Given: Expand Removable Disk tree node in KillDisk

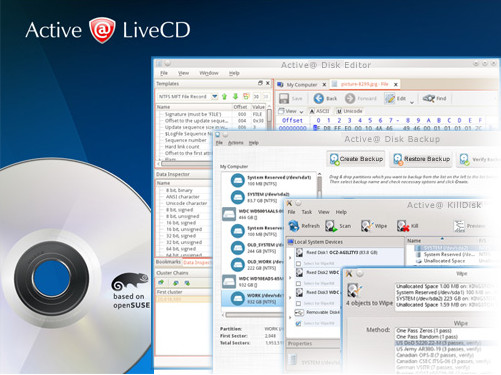Looking at the screenshot, I should tap(290, 318).
